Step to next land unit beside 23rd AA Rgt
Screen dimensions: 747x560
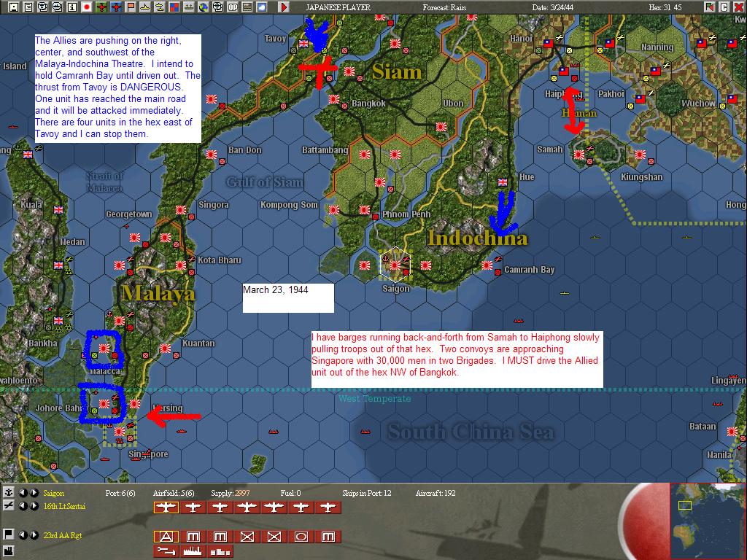(x=34, y=535)
